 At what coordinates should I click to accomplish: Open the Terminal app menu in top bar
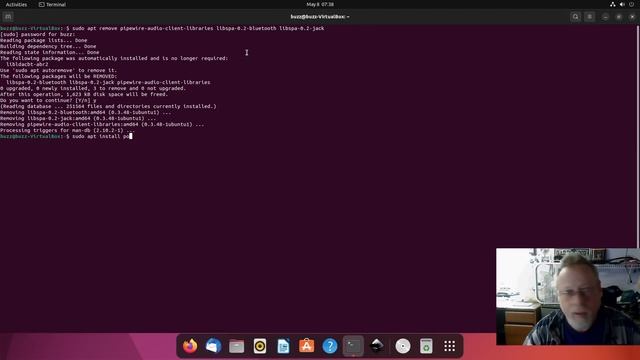pyautogui.click(x=52, y=4)
